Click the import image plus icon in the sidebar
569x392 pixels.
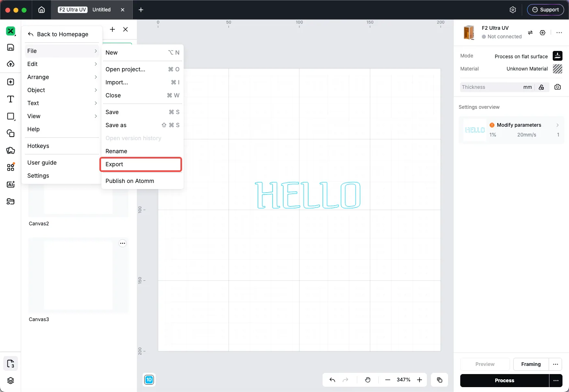coord(11,82)
